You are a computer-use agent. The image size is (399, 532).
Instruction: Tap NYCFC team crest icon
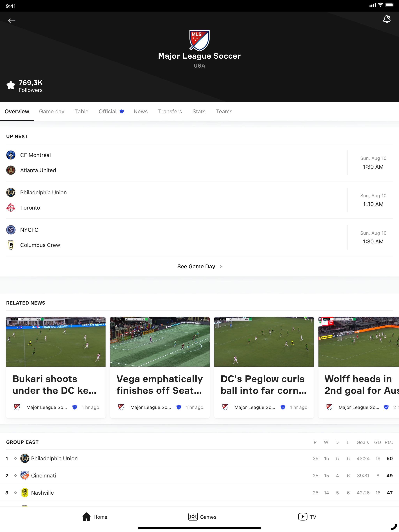click(11, 230)
